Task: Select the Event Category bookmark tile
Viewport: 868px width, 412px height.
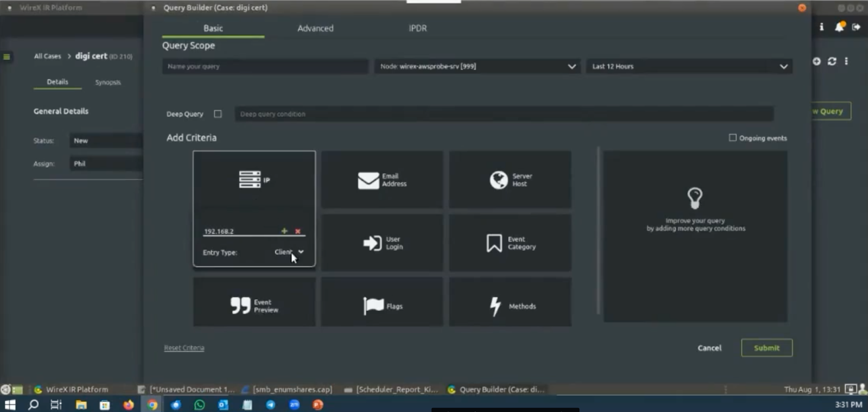Action: pyautogui.click(x=510, y=243)
